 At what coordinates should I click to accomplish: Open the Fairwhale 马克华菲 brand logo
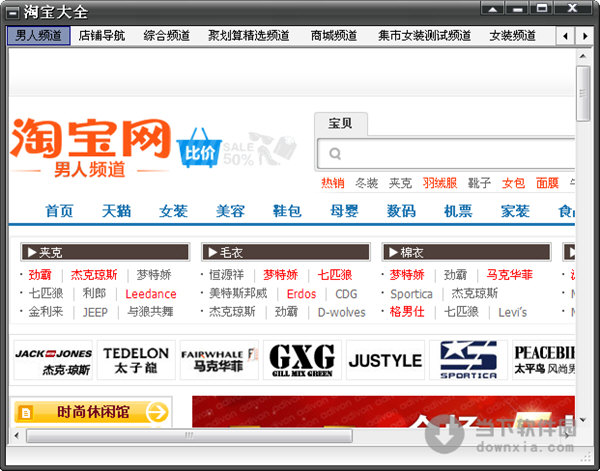(x=219, y=360)
